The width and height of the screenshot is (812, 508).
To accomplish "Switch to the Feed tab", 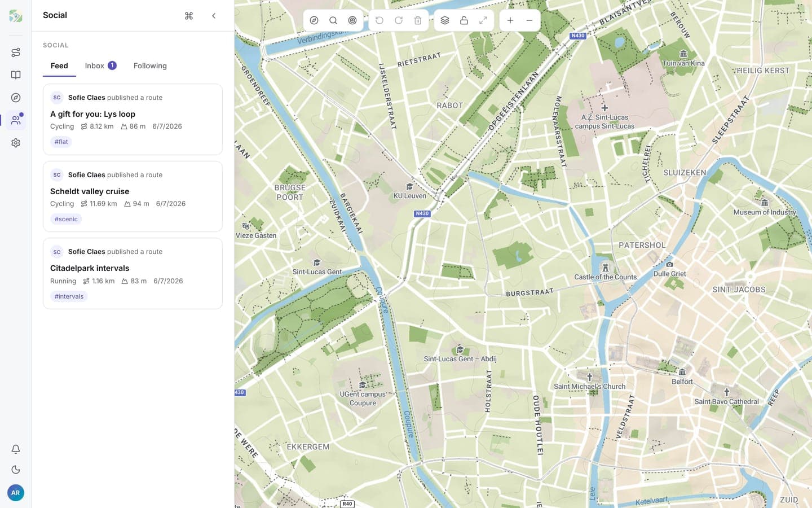I will pos(59,66).
